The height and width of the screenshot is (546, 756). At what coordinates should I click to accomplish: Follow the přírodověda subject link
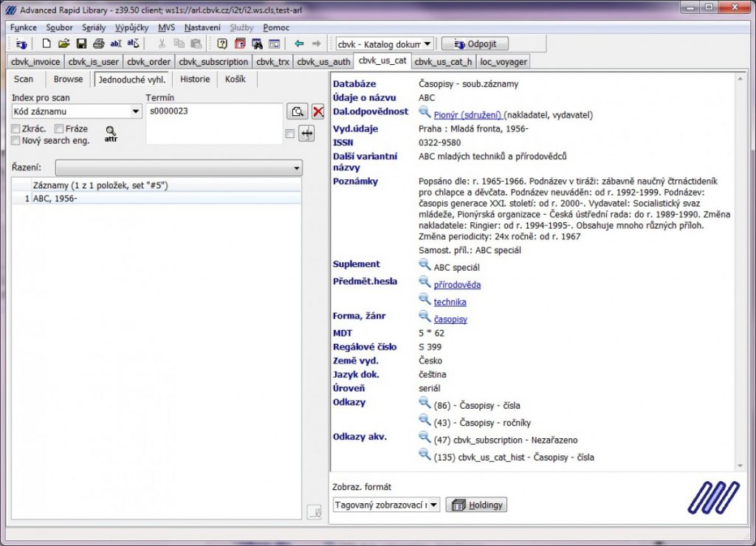[x=457, y=285]
